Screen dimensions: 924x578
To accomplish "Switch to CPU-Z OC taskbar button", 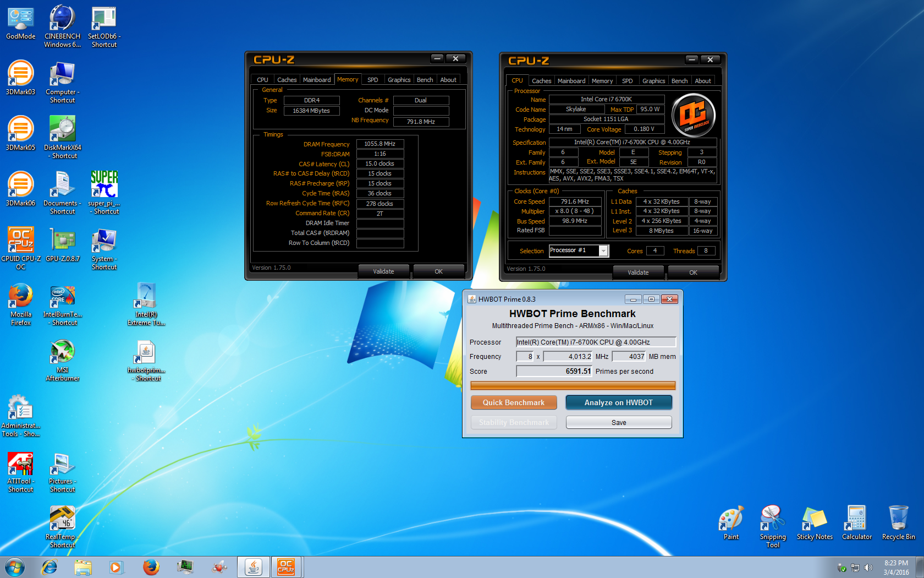I will click(x=285, y=567).
